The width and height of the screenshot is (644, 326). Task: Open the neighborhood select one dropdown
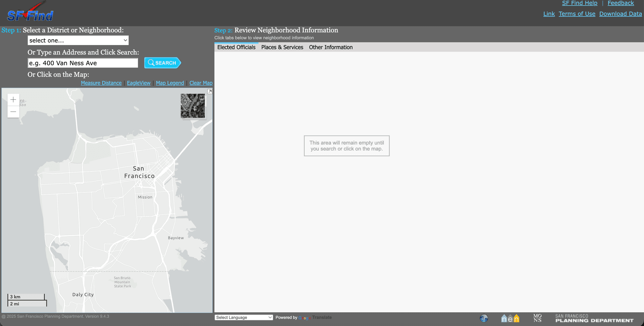click(78, 40)
